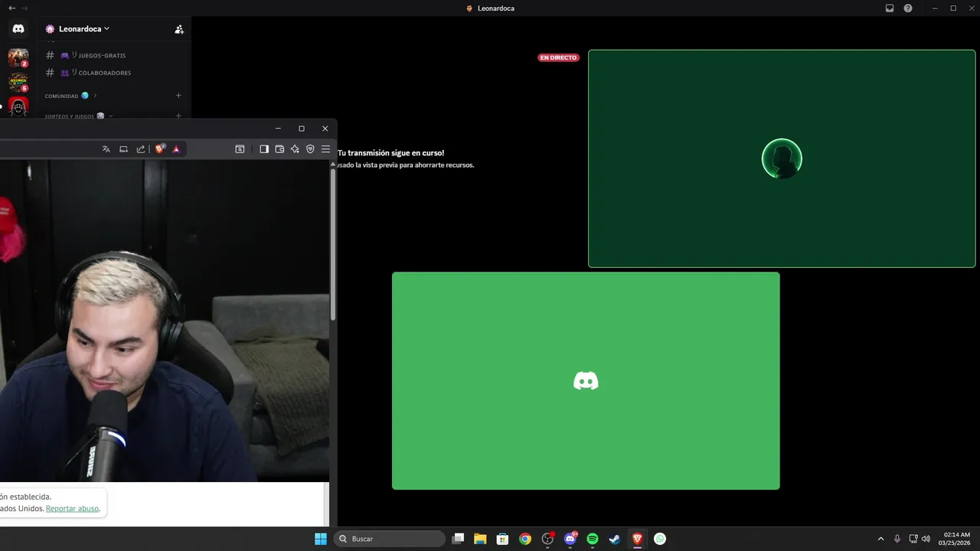
Task: Go back with Discord's back arrow
Action: tap(11, 8)
